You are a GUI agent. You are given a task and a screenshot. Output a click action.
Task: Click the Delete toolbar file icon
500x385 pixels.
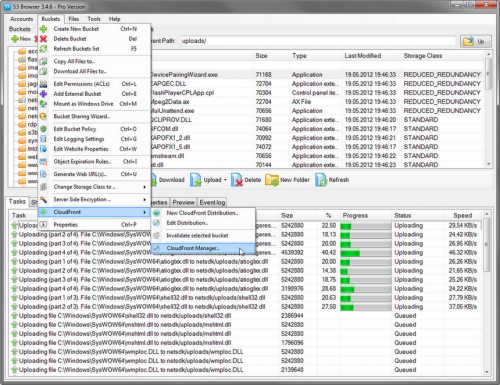point(237,180)
